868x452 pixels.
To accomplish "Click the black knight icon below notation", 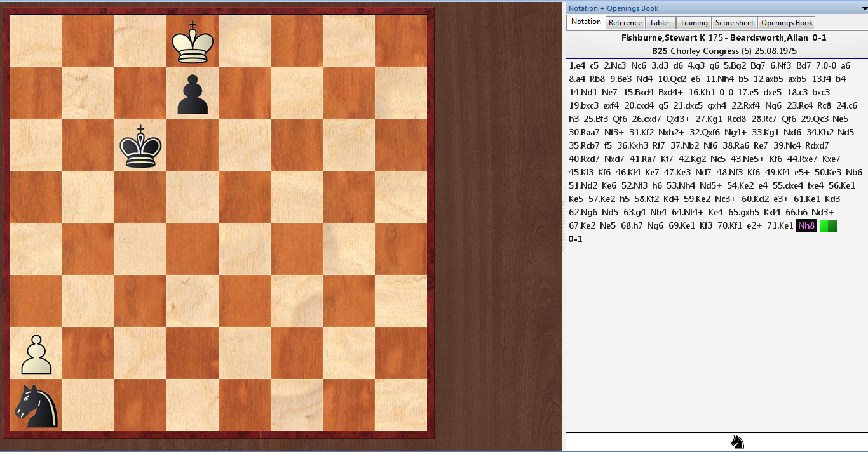I will [x=737, y=442].
